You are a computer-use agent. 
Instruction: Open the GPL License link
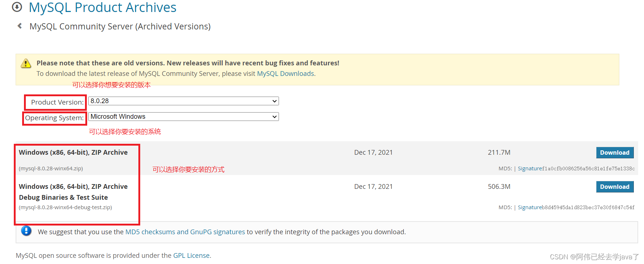point(191,256)
